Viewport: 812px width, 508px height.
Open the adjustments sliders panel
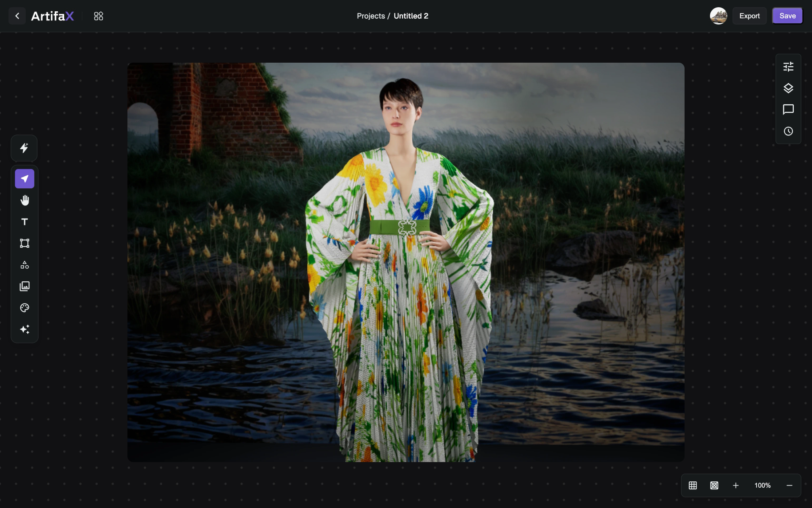click(x=788, y=67)
